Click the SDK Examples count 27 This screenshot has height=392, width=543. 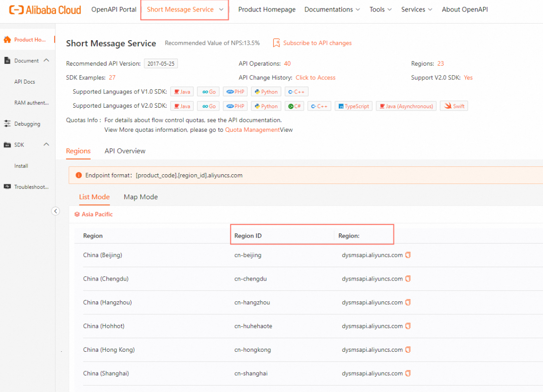pyautogui.click(x=112, y=78)
